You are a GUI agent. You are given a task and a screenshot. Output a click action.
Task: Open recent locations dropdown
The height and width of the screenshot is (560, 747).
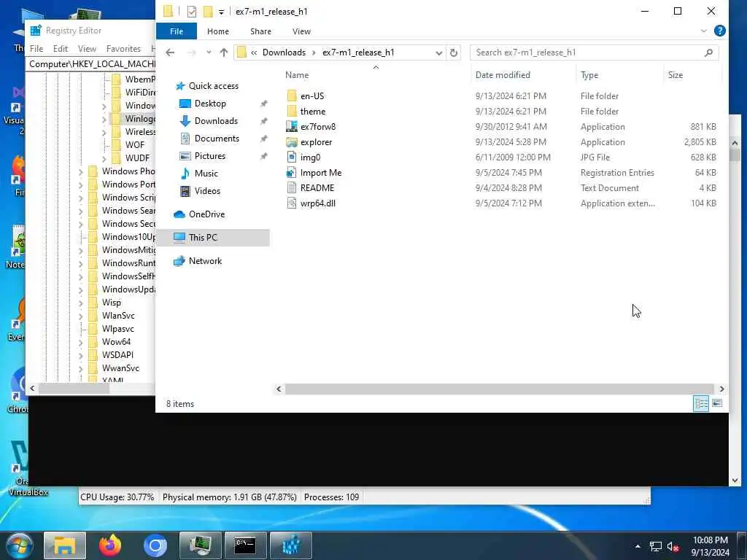tap(209, 52)
